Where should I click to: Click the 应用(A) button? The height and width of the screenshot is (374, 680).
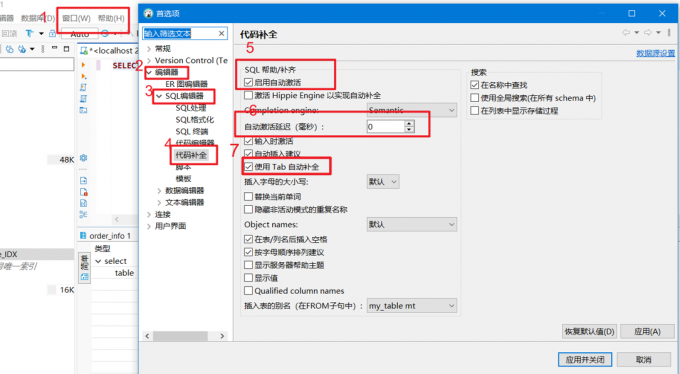pyautogui.click(x=647, y=331)
